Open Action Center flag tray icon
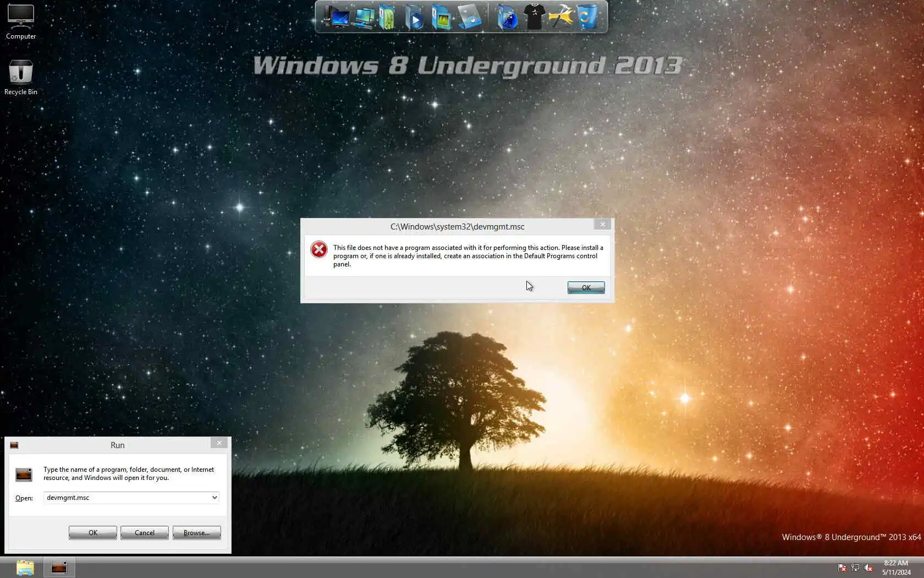The width and height of the screenshot is (924, 578). [842, 568]
